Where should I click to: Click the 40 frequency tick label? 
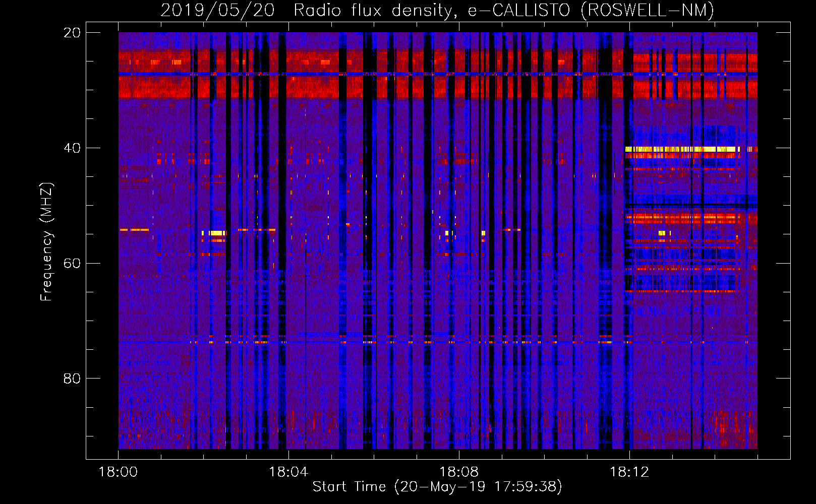tap(72, 148)
